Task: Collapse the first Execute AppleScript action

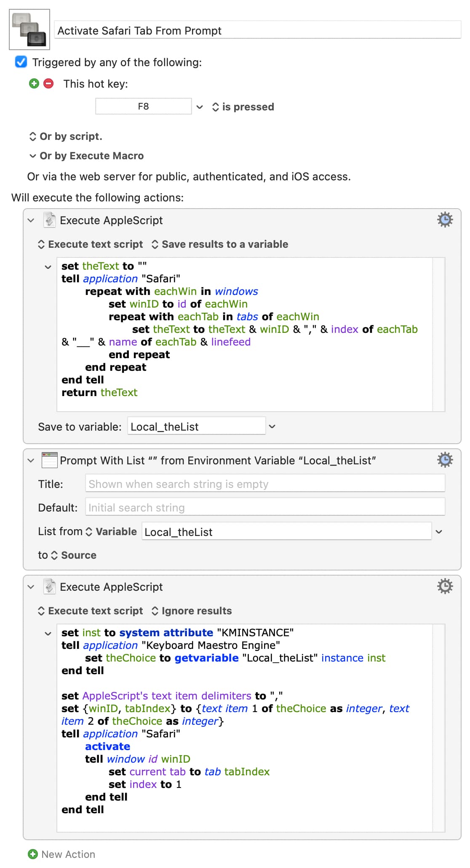Action: (31, 220)
